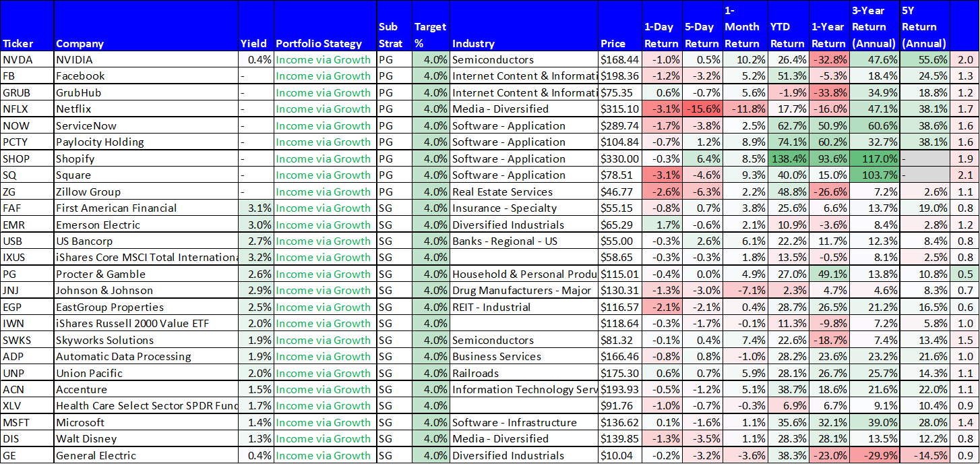Select the Health Care Select Sector SPDR cell

146,405
